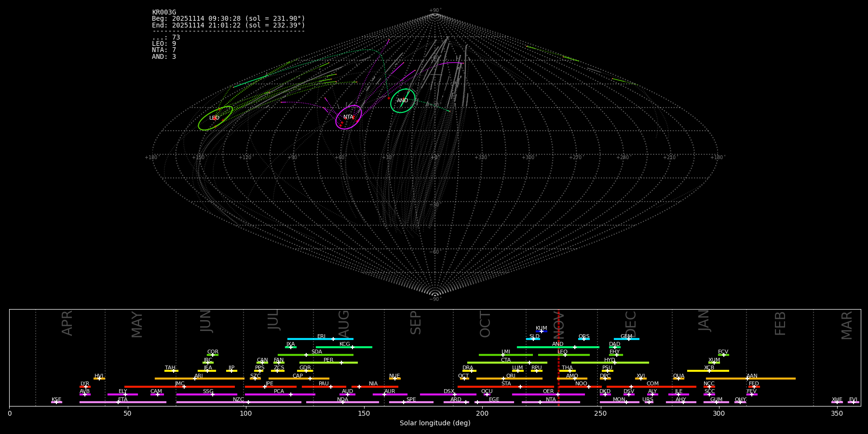Click the NZC shower label in timeline
The image size is (868, 434).
click(x=238, y=400)
